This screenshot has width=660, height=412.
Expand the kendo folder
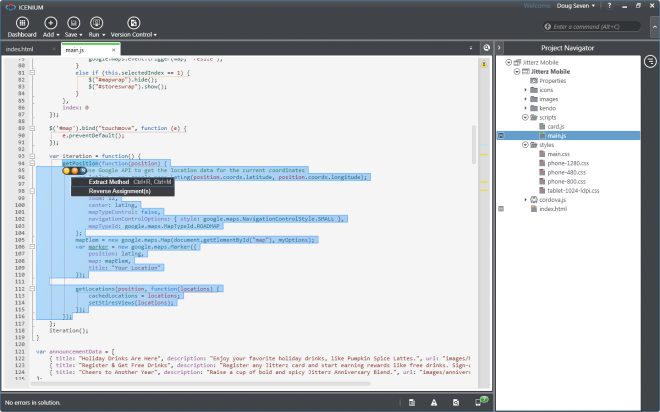[526, 108]
